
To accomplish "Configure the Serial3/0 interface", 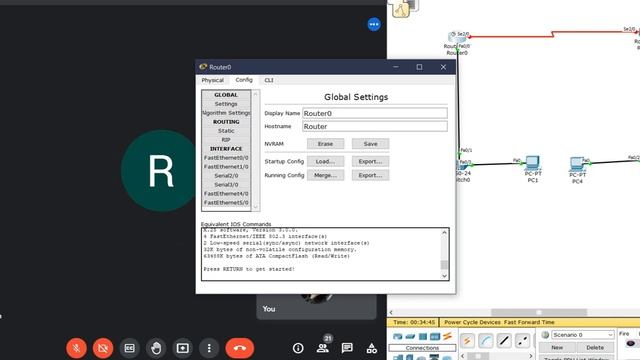I will pos(226,184).
